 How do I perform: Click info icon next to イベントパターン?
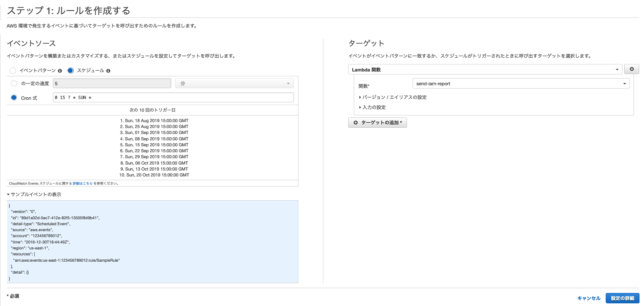point(60,71)
